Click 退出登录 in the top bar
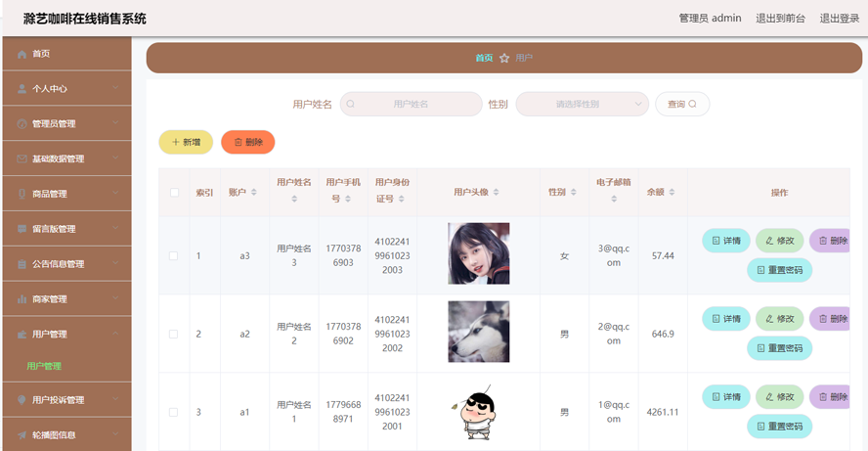Viewport: 868px width, 451px height. 839,19
